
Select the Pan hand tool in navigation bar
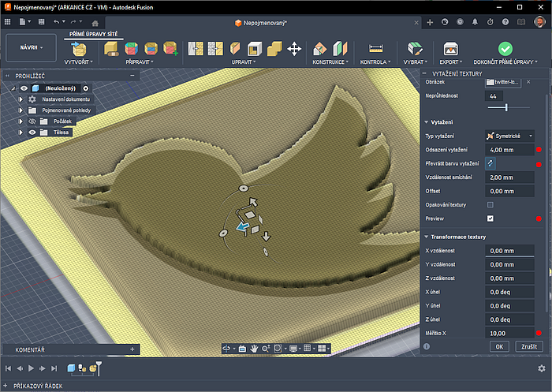pyautogui.click(x=255, y=348)
